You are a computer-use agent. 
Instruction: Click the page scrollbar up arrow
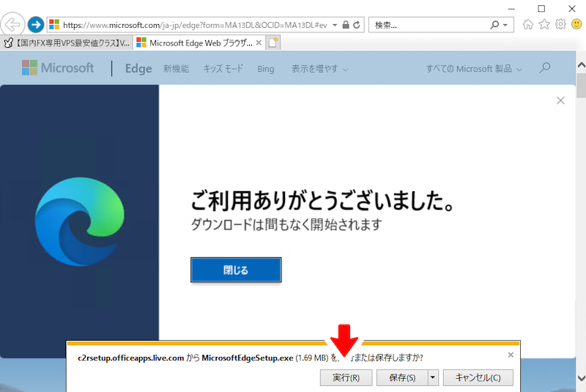582,64
